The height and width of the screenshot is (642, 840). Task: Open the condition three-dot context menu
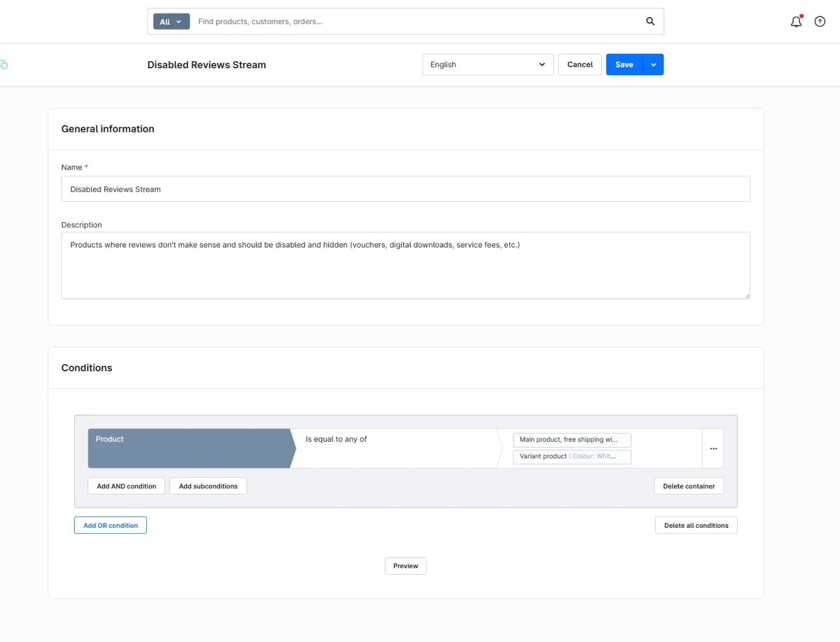pyautogui.click(x=713, y=449)
